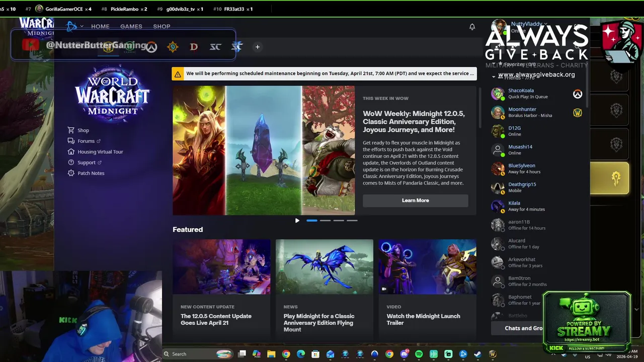This screenshot has width=644, height=362.
Task: Open the Hearthstone game tab
Action: pos(173,47)
